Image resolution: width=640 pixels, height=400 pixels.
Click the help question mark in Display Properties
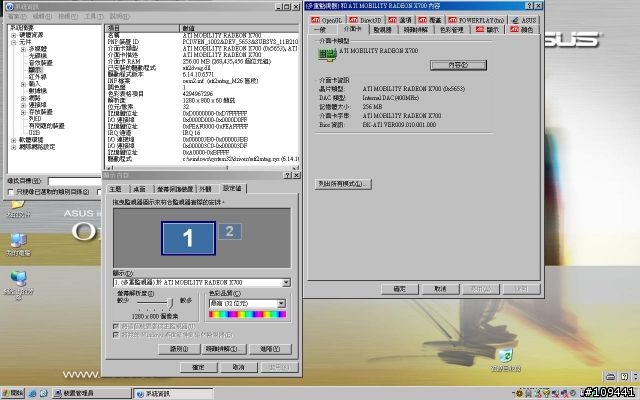287,175
